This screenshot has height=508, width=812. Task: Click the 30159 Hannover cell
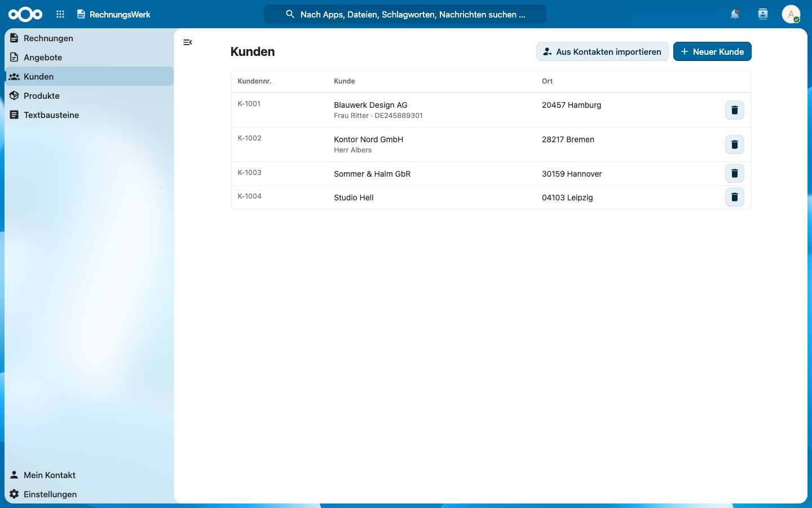pyautogui.click(x=572, y=174)
